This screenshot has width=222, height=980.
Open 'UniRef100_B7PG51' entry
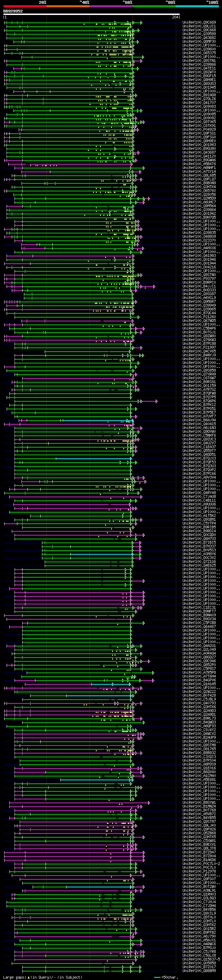[199, 408]
